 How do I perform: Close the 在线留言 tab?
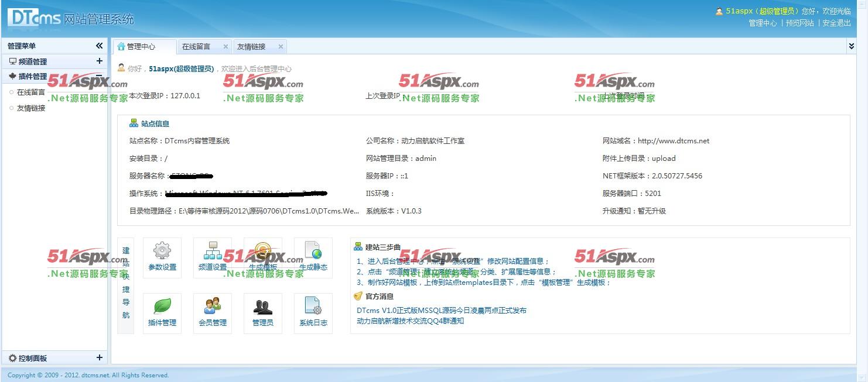(x=225, y=46)
